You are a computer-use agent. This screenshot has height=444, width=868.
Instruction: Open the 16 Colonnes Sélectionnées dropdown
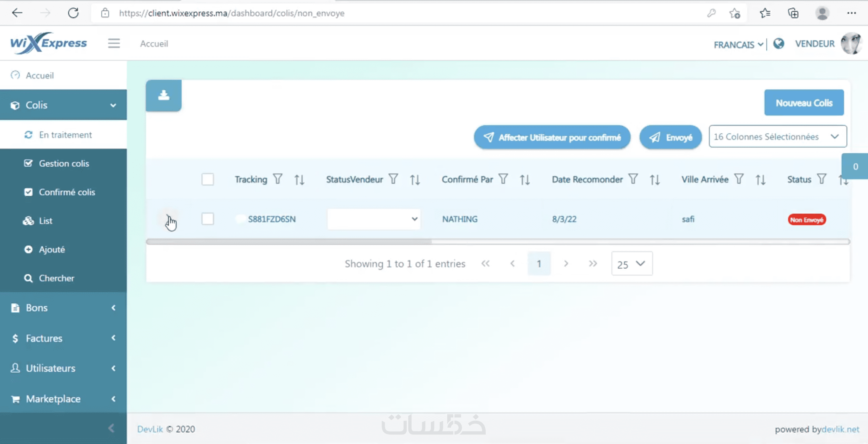[777, 136]
